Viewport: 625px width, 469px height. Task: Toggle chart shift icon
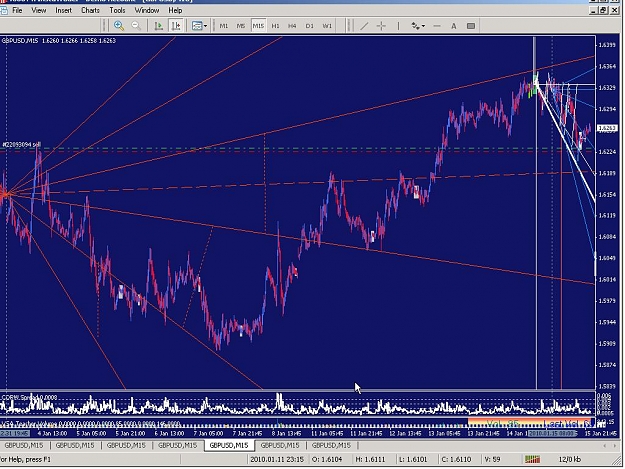click(176, 26)
